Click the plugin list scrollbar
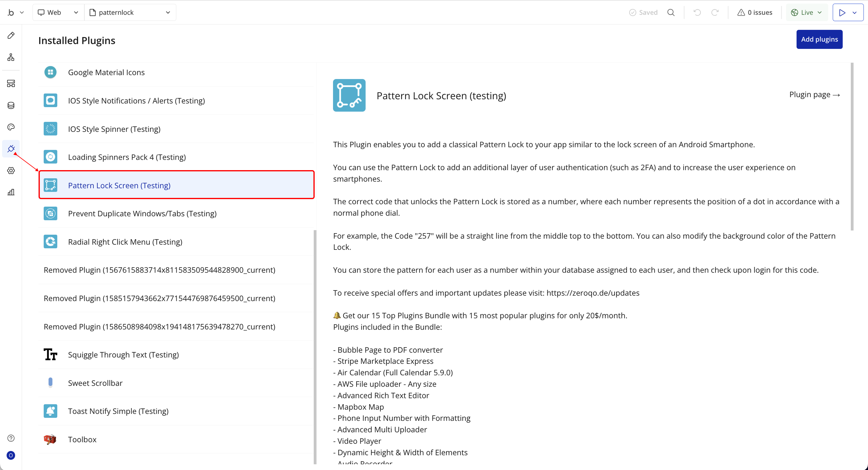The width and height of the screenshot is (868, 470). 315,347
